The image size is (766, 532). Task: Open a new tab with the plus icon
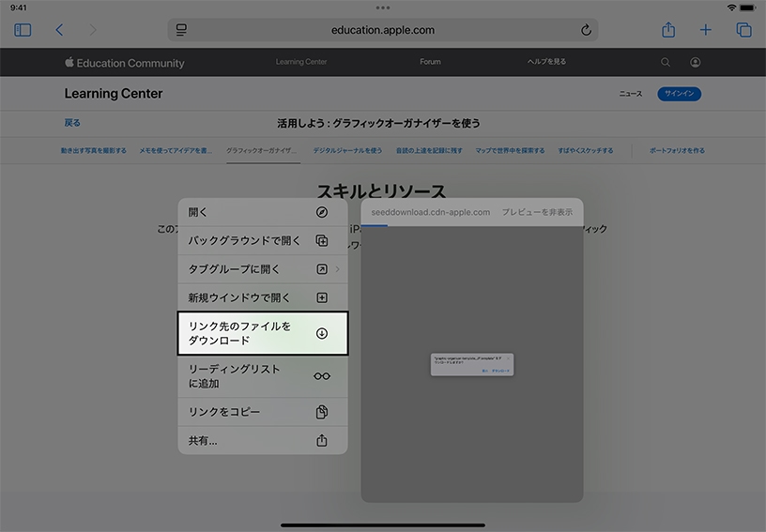tap(706, 30)
